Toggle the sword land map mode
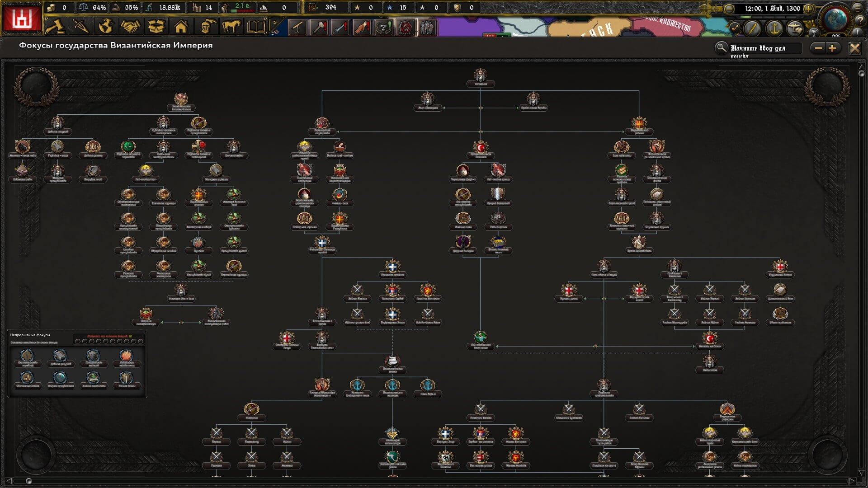 coord(753,28)
